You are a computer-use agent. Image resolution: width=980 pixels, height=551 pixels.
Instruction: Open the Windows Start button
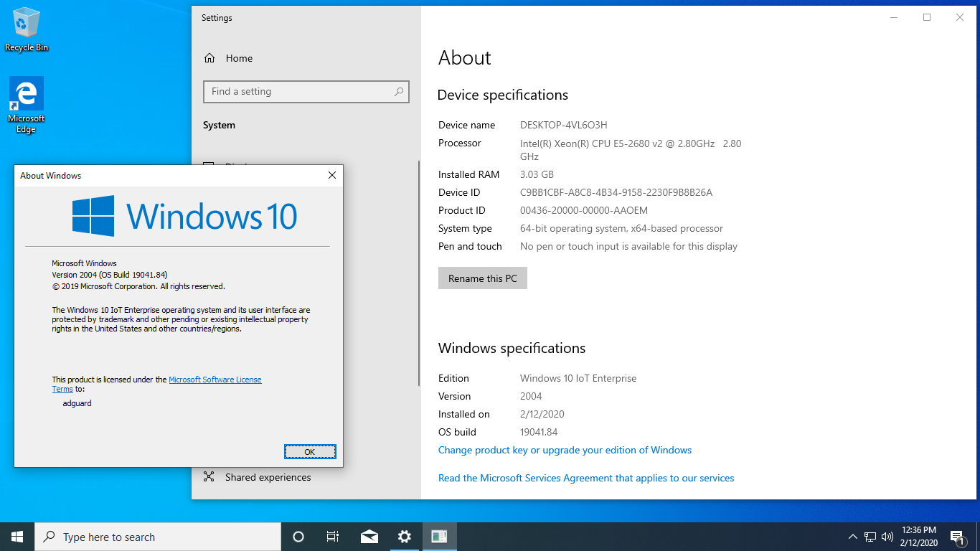pyautogui.click(x=17, y=537)
